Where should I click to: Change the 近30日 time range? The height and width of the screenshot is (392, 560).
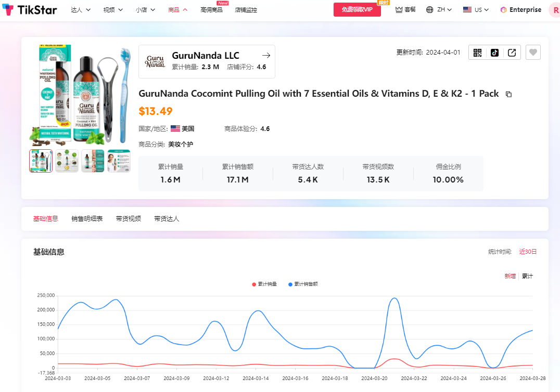click(528, 252)
